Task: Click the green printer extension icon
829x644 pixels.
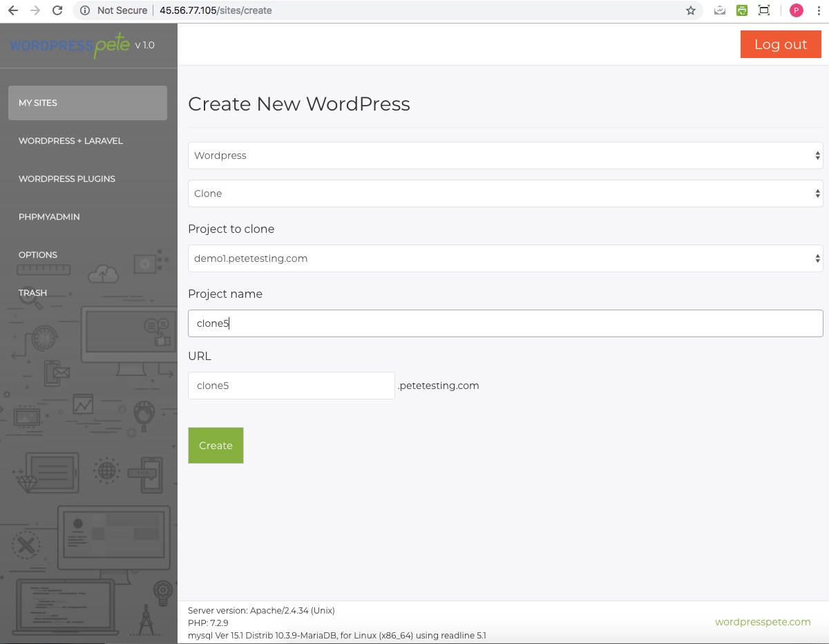Action: tap(742, 10)
